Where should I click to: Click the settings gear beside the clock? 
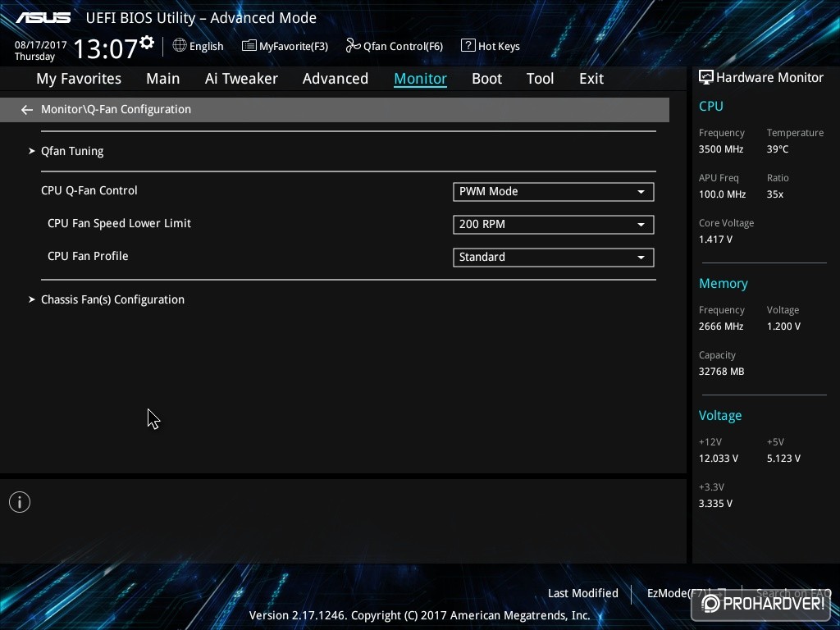click(x=147, y=43)
